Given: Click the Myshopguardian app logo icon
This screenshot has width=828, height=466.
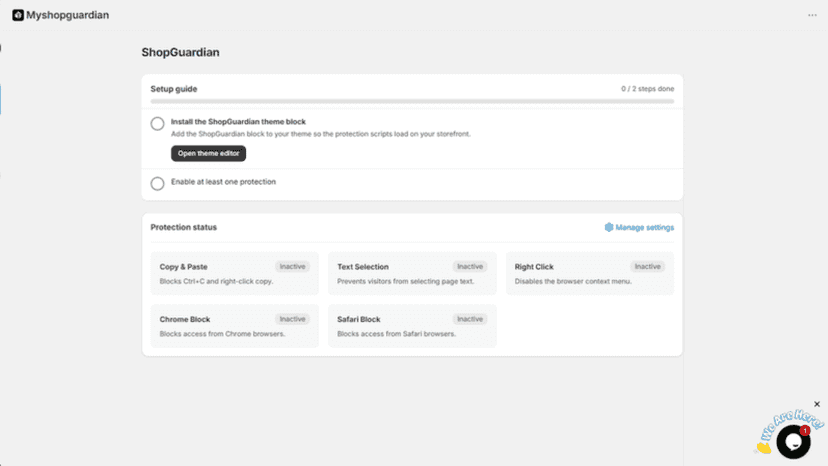Looking at the screenshot, I should pyautogui.click(x=18, y=15).
